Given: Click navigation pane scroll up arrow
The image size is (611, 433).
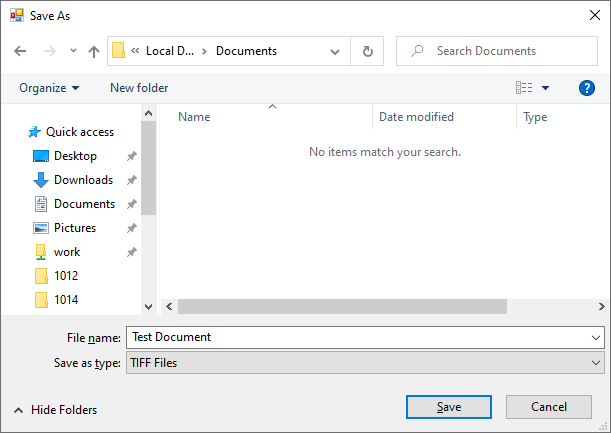Looking at the screenshot, I should (x=148, y=113).
